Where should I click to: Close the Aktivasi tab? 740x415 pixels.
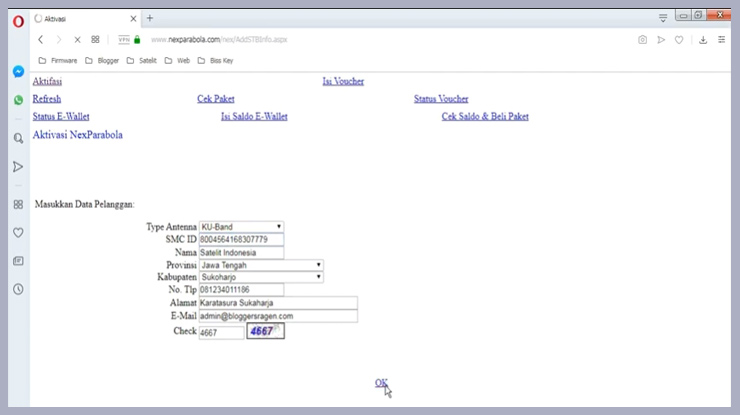[133, 19]
